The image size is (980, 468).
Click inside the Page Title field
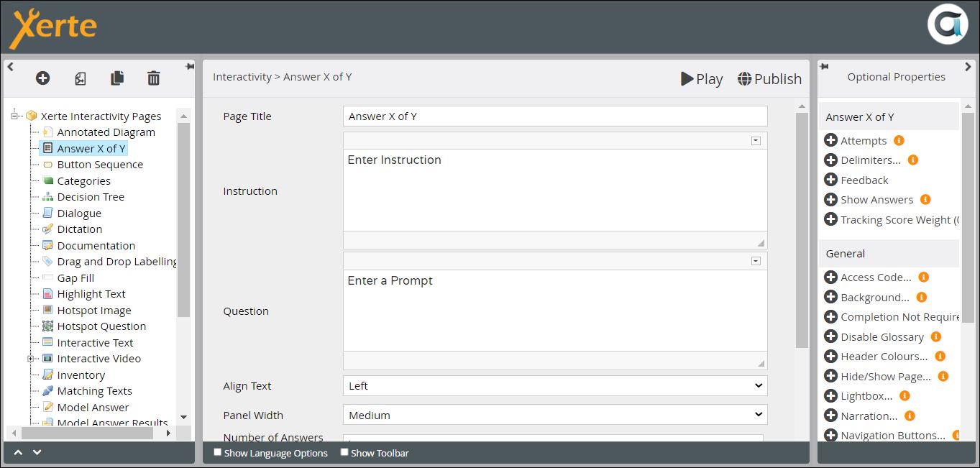pos(554,116)
